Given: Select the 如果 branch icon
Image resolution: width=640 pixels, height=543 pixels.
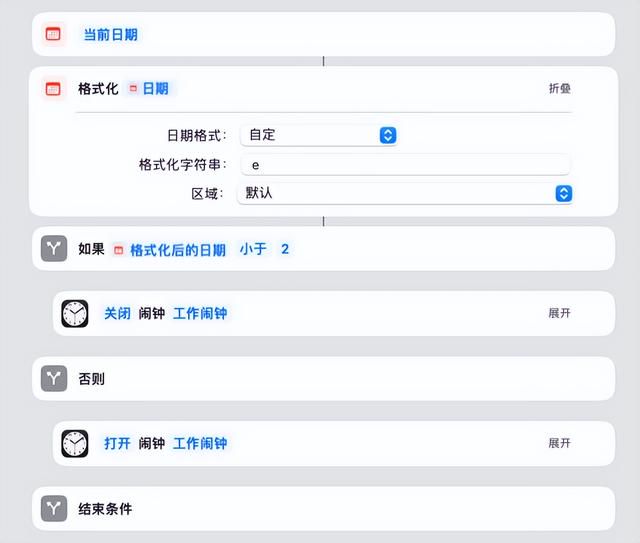Looking at the screenshot, I should [x=54, y=248].
